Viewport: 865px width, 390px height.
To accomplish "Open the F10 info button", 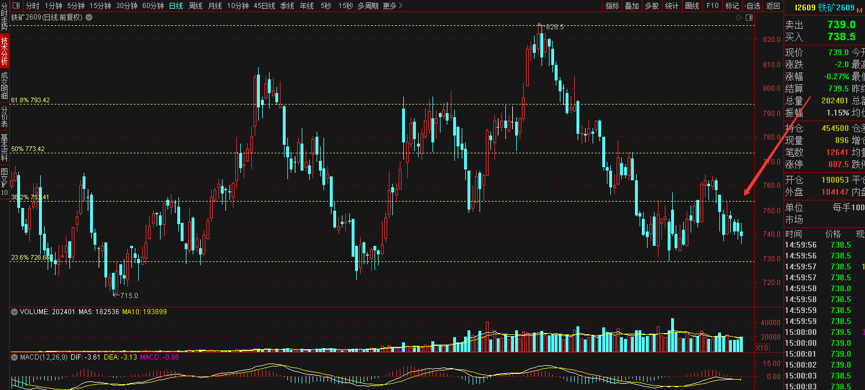I will point(712,6).
